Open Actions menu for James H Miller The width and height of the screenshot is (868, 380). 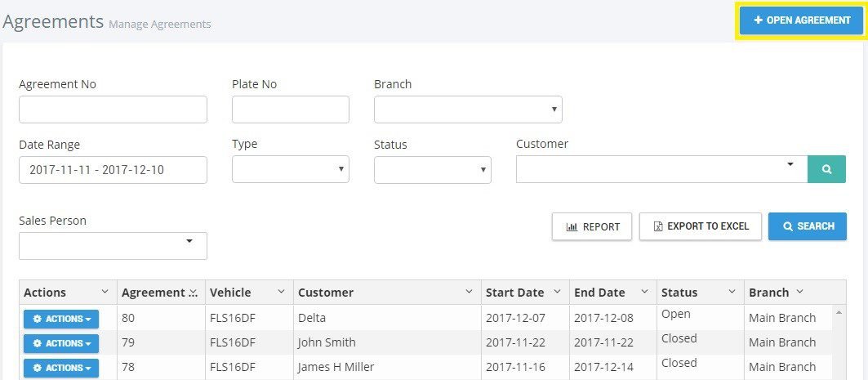pos(61,368)
